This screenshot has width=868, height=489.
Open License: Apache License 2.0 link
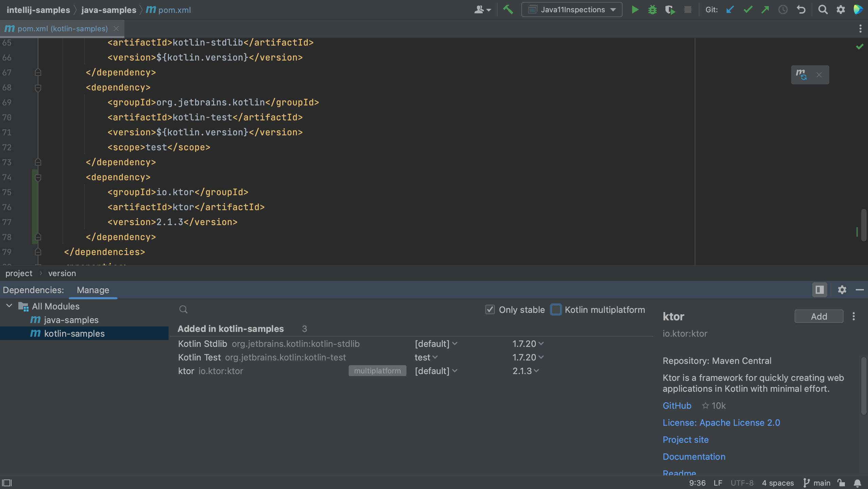721,423
